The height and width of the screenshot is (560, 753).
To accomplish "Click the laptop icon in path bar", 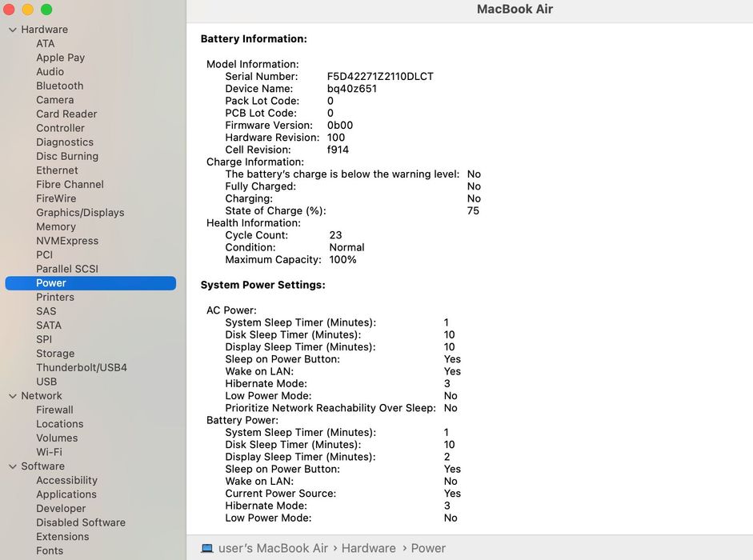I will coord(207,549).
